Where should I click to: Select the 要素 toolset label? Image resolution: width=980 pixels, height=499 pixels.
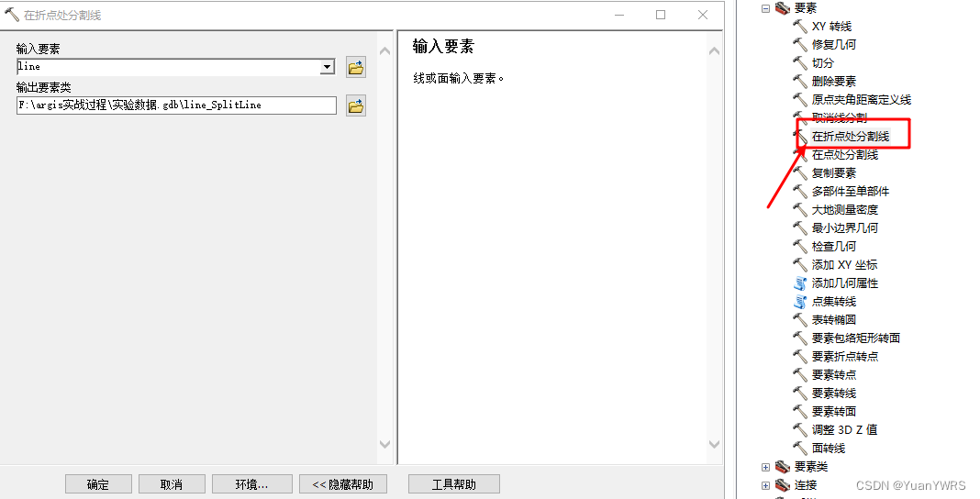tap(805, 8)
